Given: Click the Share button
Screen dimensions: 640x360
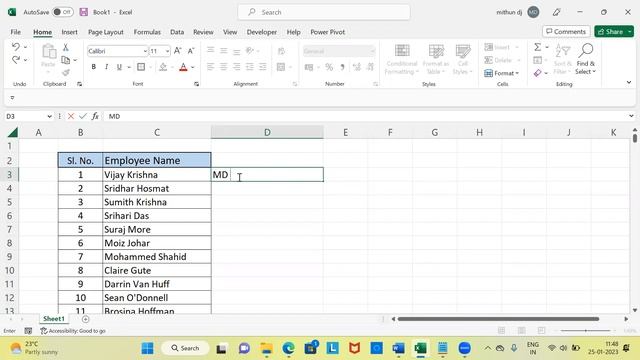Looking at the screenshot, I should (614, 31).
